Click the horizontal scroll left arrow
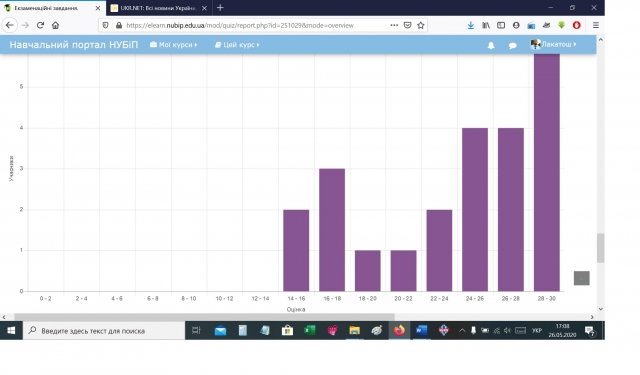The width and height of the screenshot is (640, 375). point(4,317)
